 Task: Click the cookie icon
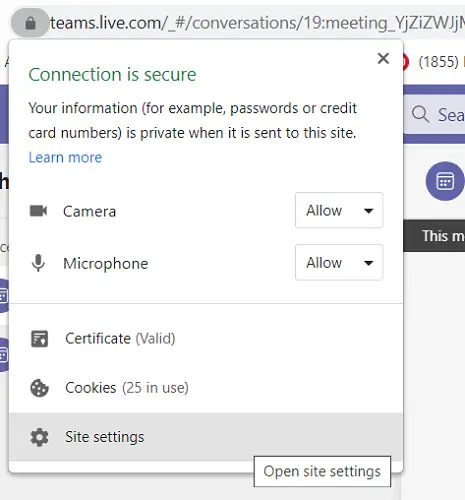click(x=39, y=388)
